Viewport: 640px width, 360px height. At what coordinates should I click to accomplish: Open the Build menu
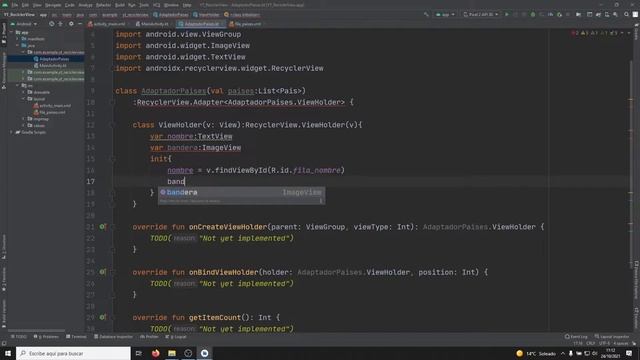click(120, 5)
